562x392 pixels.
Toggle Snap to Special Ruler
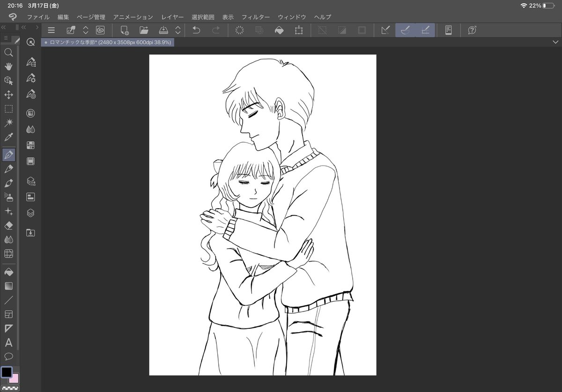click(x=405, y=30)
